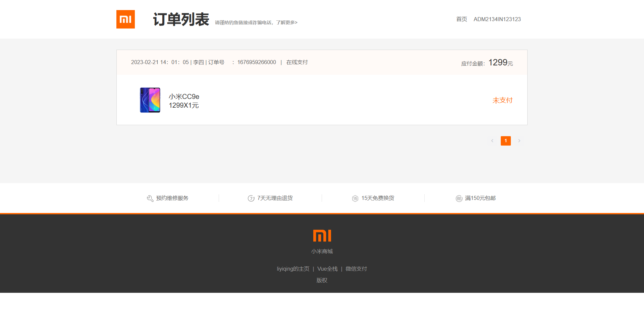Select the free shipping icon beside 满150元包邮
Screen dimensions: 644x325
tap(459, 198)
